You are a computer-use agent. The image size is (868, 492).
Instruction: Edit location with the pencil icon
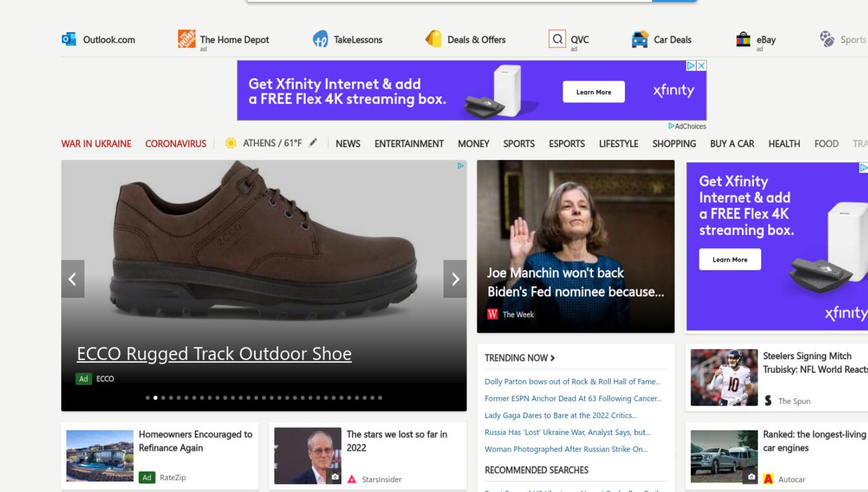point(313,142)
